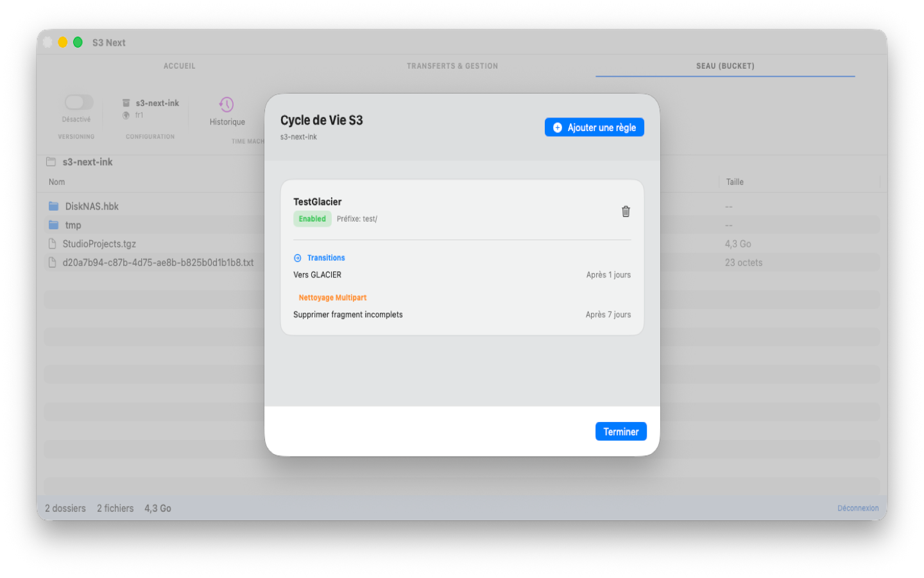The width and height of the screenshot is (924, 578).
Task: Select the DiskNAS.hbk folder icon
Action: tap(54, 206)
